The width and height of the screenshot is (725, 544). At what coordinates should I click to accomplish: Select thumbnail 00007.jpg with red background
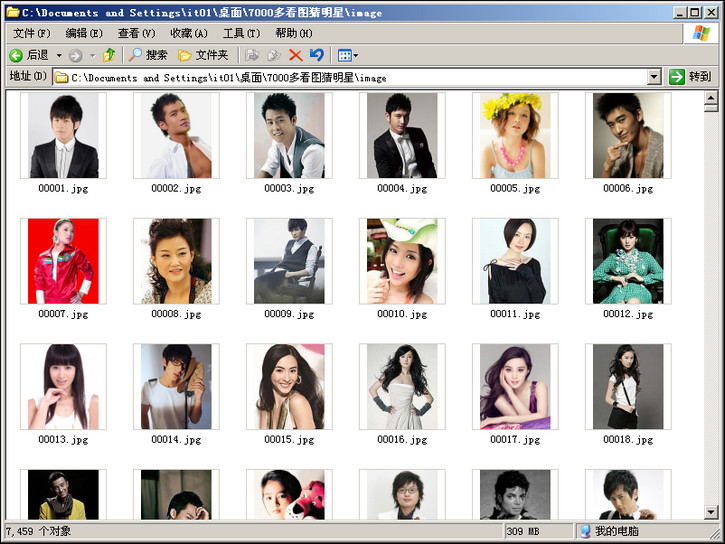pos(63,261)
